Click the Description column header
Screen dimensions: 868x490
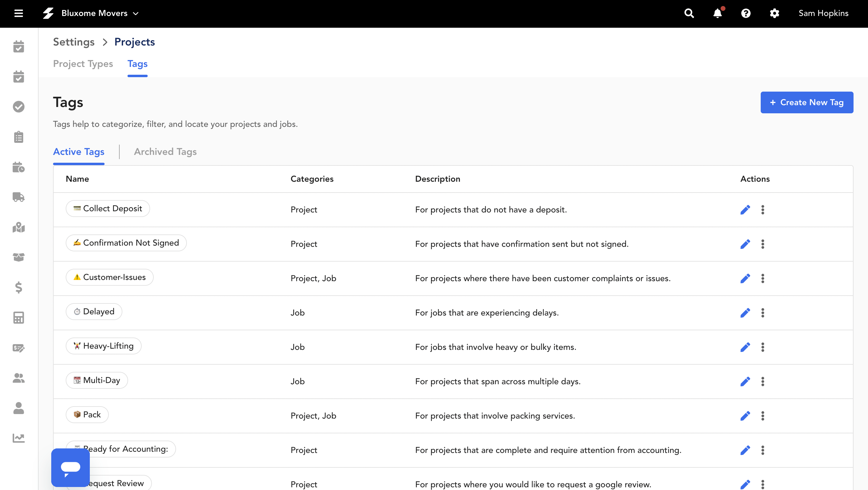pos(437,179)
